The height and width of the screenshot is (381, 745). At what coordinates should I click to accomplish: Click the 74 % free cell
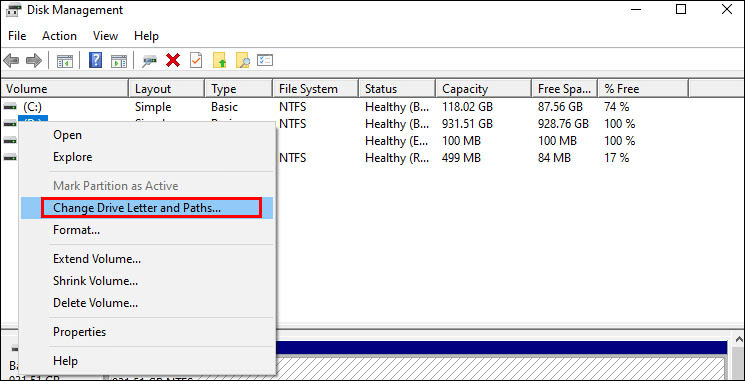pyautogui.click(x=617, y=107)
